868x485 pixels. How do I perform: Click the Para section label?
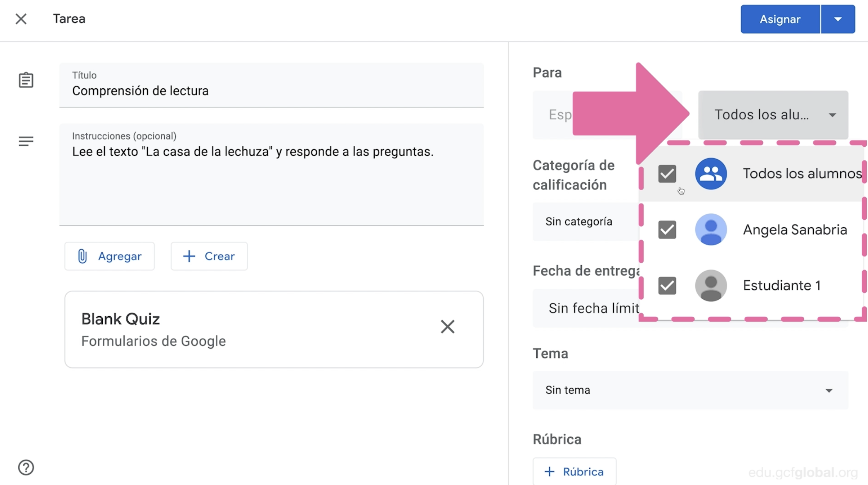547,73
